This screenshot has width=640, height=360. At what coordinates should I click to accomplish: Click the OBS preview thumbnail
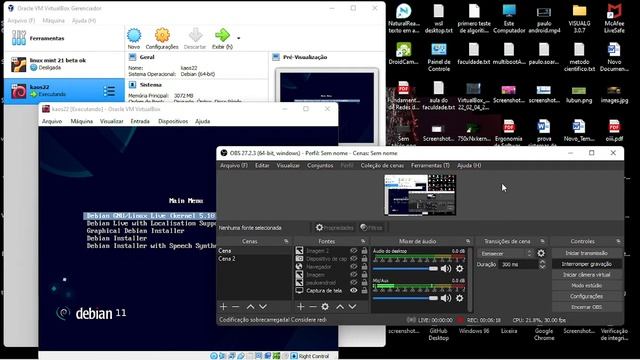(x=420, y=195)
